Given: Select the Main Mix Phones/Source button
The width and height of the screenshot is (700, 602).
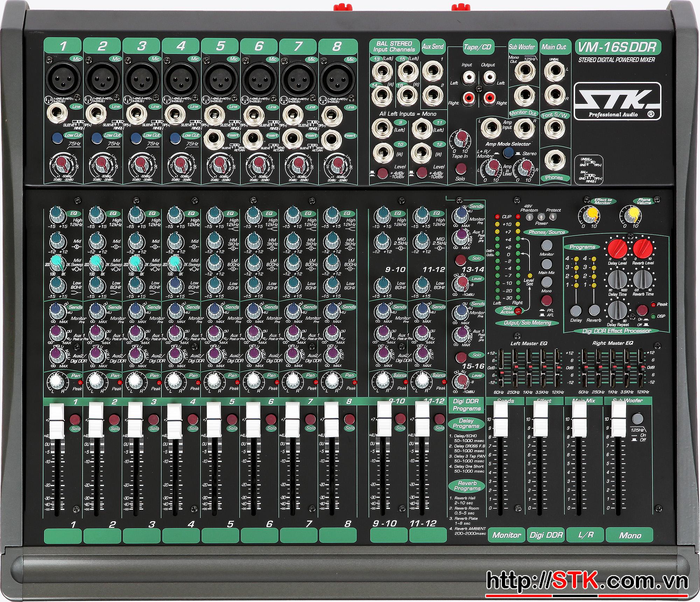Looking at the screenshot, I should pos(547,264).
